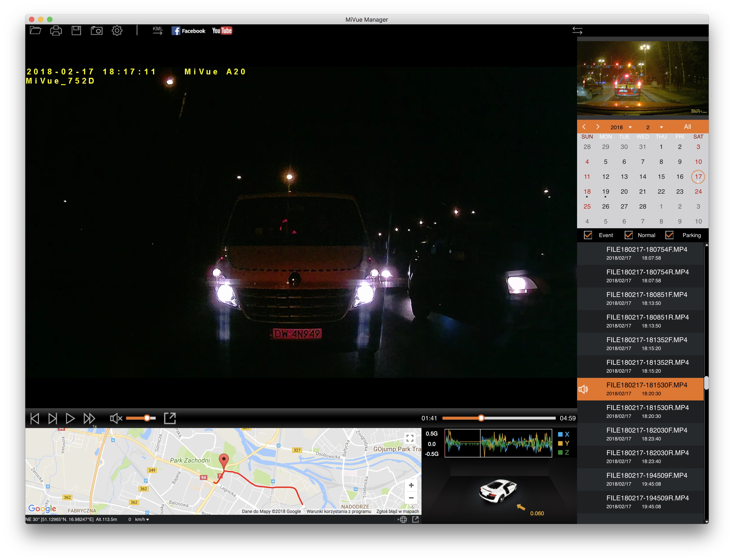Click the X axis legend

[x=564, y=434]
